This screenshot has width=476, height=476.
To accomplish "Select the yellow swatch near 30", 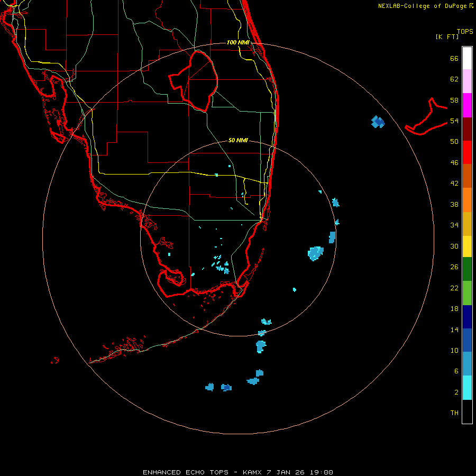I will 467,246.
